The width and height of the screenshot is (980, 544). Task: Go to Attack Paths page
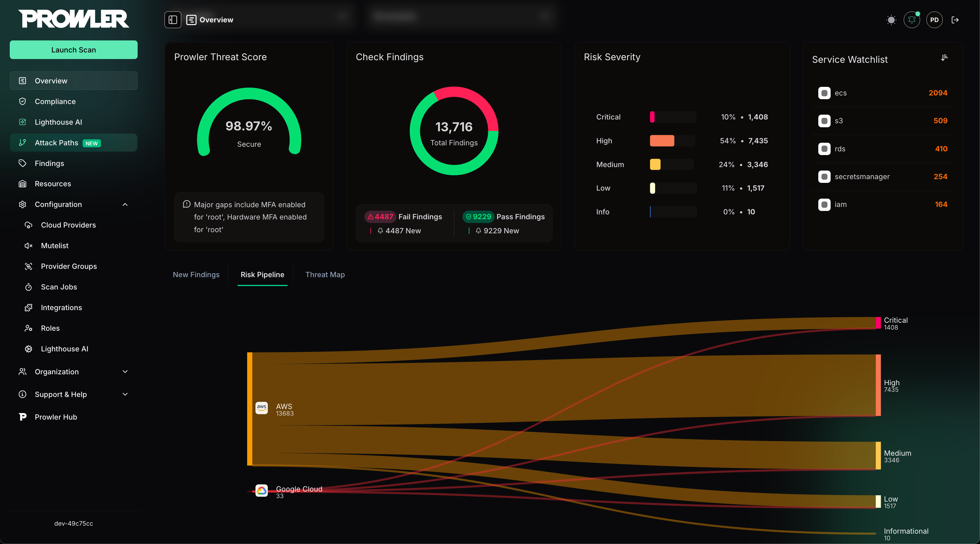click(56, 143)
